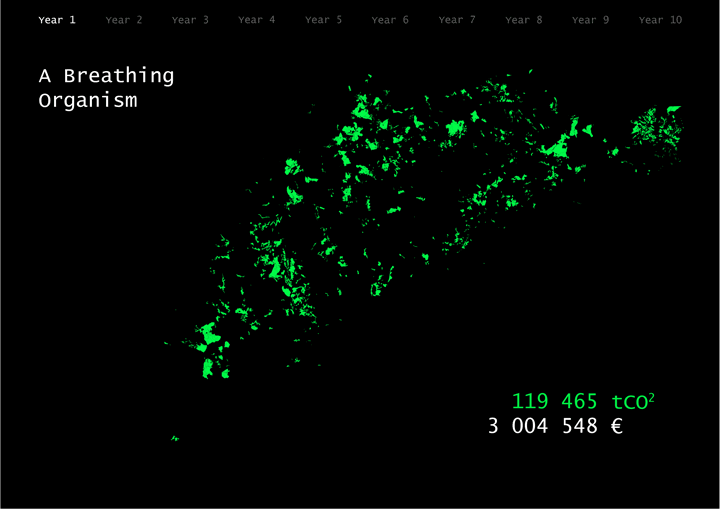
Task: Open the Year 3 tab
Action: 190,20
